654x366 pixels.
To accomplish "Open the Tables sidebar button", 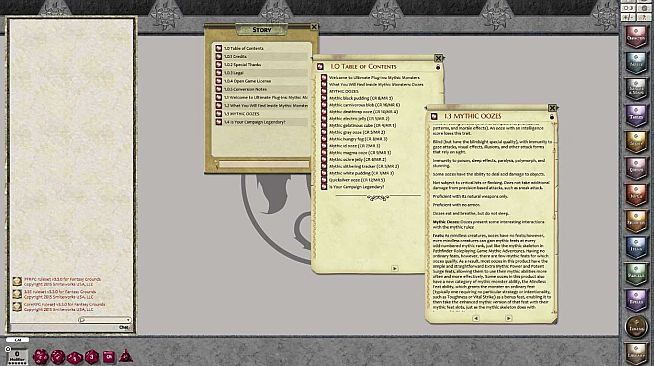I will pos(636,115).
